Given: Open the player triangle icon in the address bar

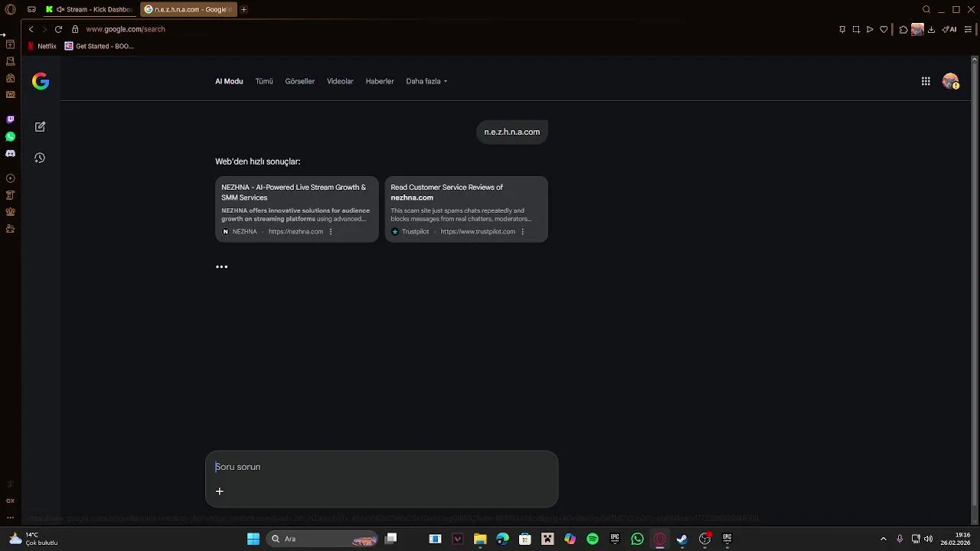Looking at the screenshot, I should pos(870,29).
